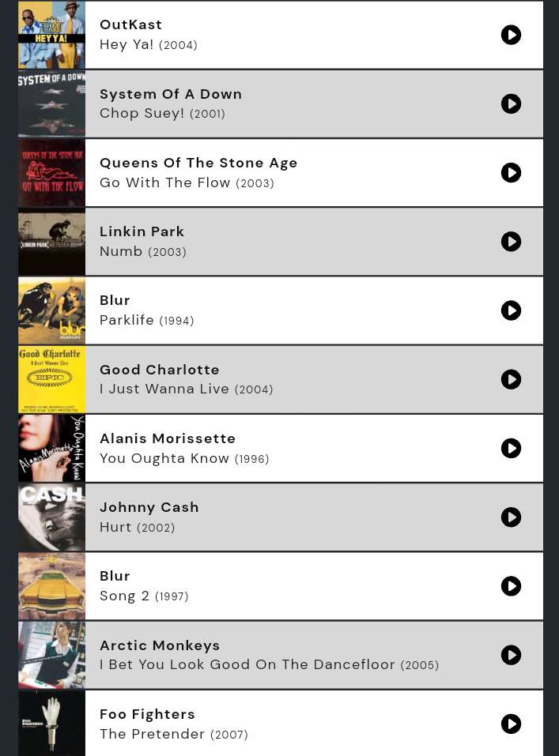Play Linkin Park Numb
The height and width of the screenshot is (756, 559).
[511, 242]
